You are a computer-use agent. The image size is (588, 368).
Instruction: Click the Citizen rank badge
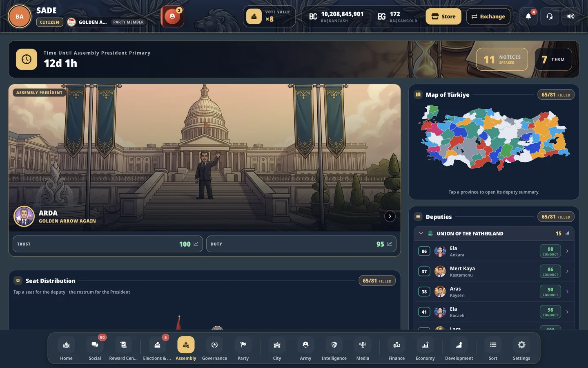click(x=50, y=22)
